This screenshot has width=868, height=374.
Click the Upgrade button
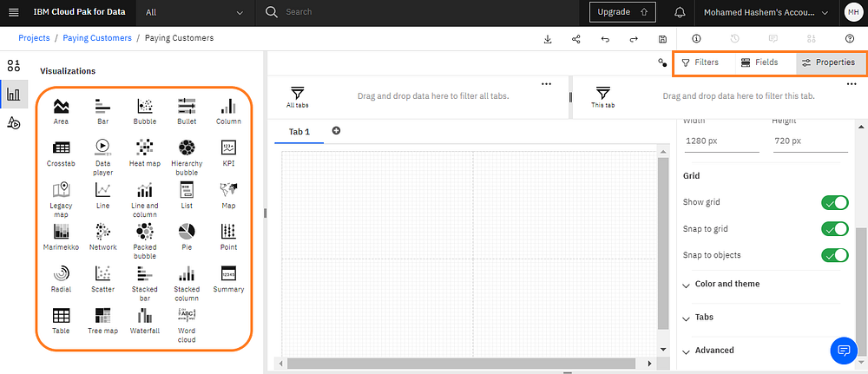click(622, 12)
